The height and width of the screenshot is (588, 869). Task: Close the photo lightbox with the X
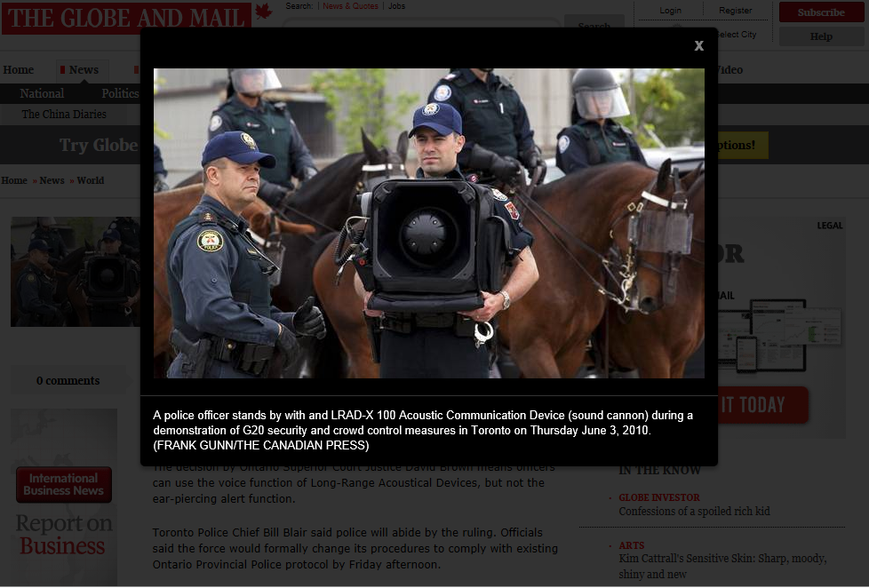[x=699, y=46]
